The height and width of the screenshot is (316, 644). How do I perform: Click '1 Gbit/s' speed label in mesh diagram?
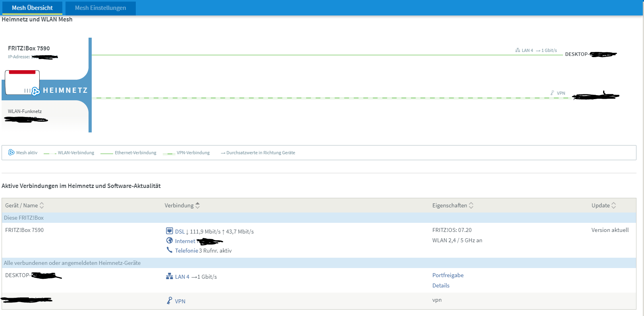click(549, 50)
